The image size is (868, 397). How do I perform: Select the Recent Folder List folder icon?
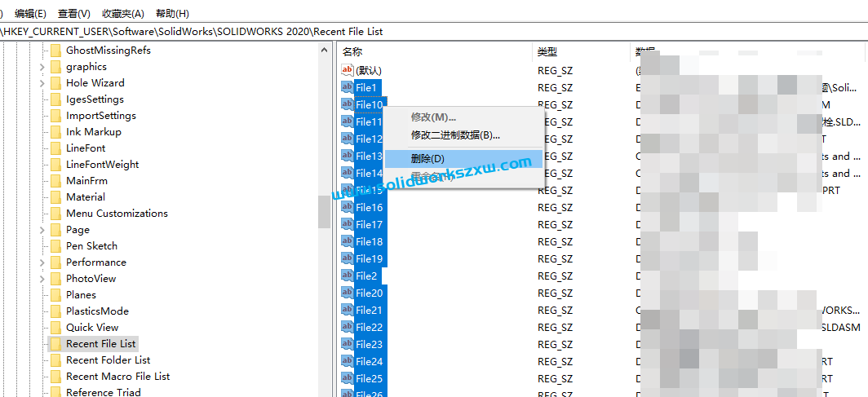point(55,360)
